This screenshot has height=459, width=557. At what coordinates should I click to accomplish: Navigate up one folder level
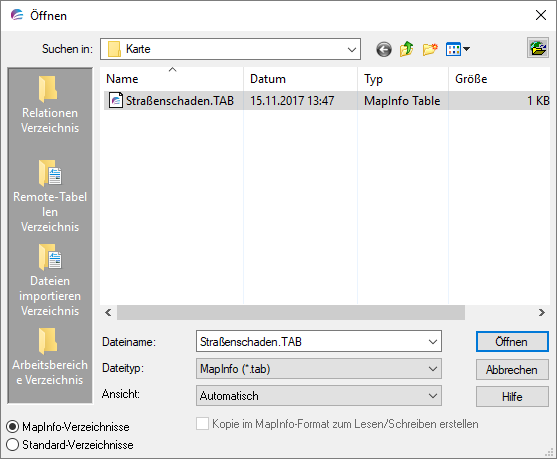(406, 49)
